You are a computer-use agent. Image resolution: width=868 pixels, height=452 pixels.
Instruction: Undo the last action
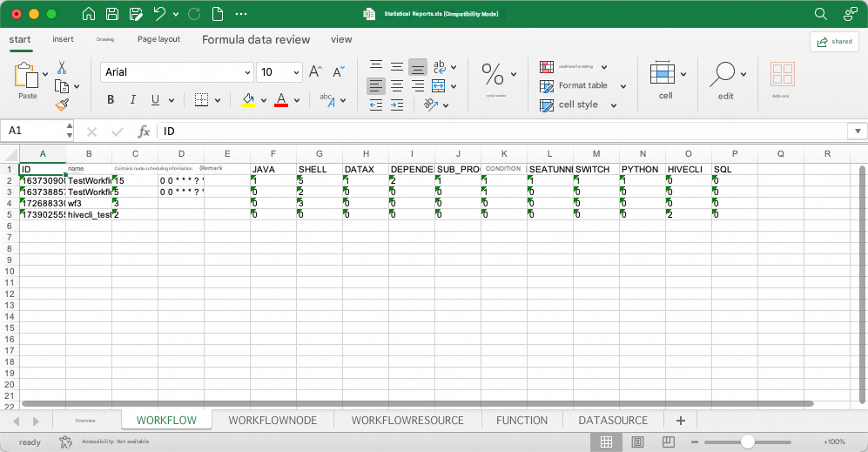pyautogui.click(x=159, y=14)
